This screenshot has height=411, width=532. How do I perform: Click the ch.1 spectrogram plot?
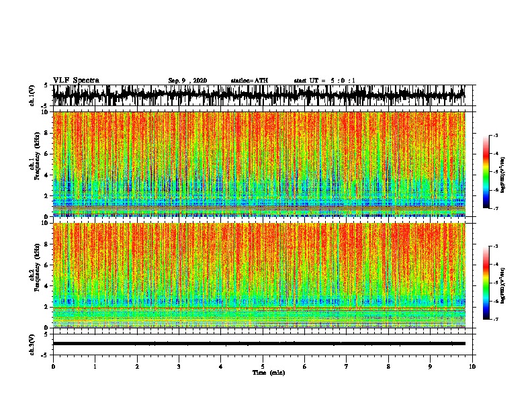coord(259,164)
